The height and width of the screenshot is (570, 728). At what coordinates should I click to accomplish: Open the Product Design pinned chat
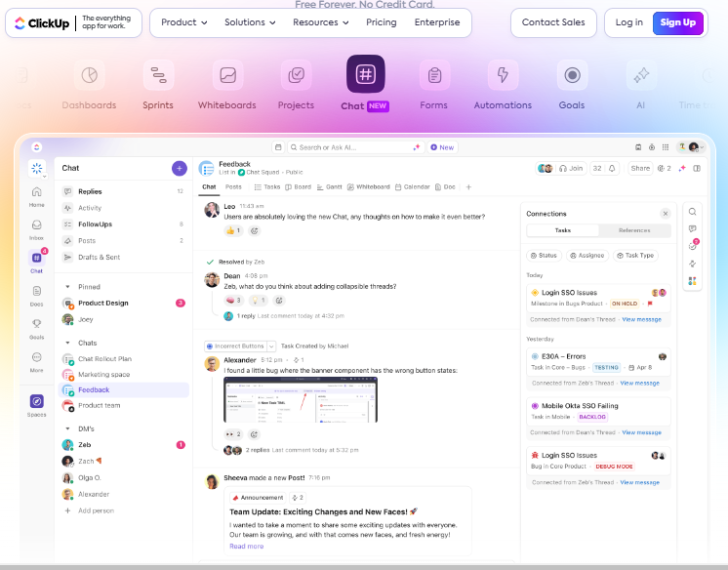[125, 304]
